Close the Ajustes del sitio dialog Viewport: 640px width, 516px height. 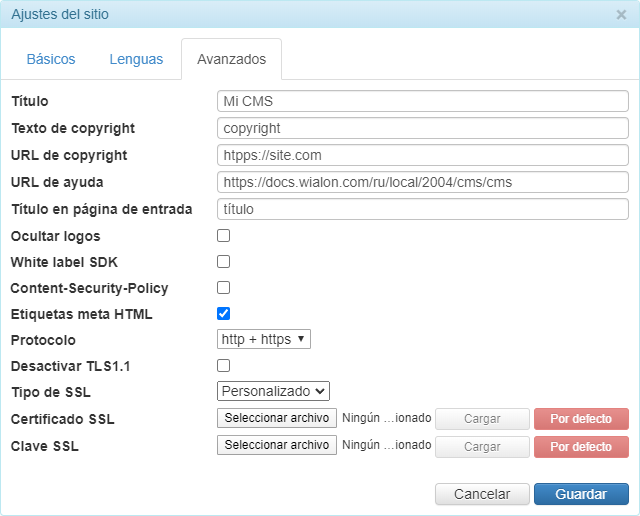coord(621,15)
